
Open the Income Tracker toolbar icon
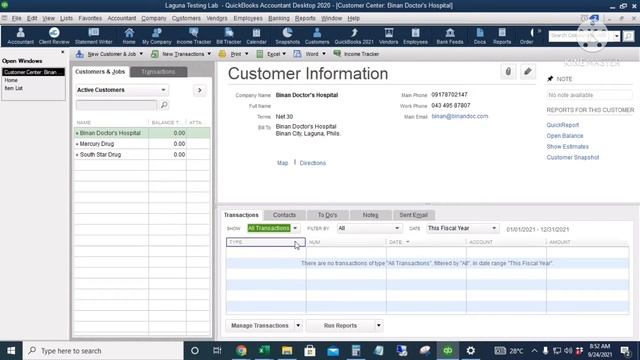pyautogui.click(x=193, y=36)
